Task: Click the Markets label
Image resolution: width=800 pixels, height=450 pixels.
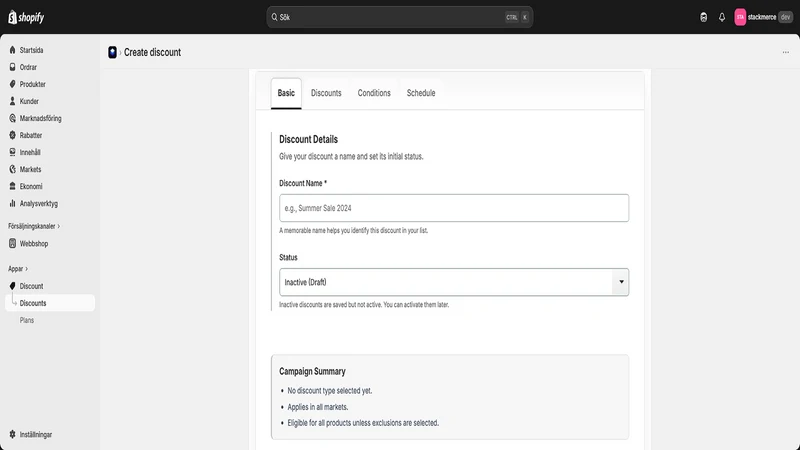Action: (30, 169)
